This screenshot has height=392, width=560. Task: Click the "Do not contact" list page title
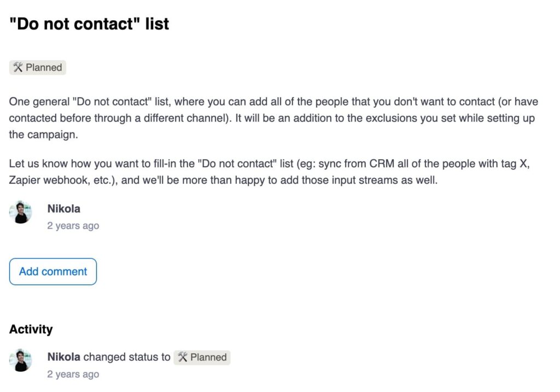click(x=89, y=24)
